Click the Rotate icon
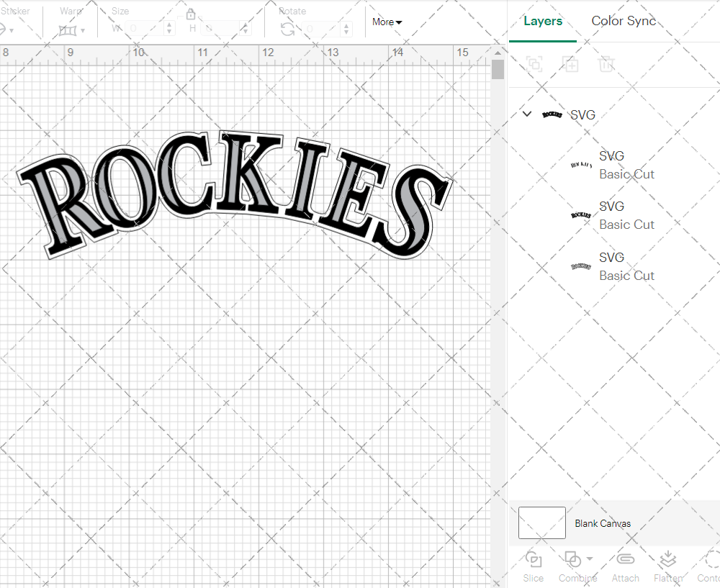 click(x=287, y=30)
